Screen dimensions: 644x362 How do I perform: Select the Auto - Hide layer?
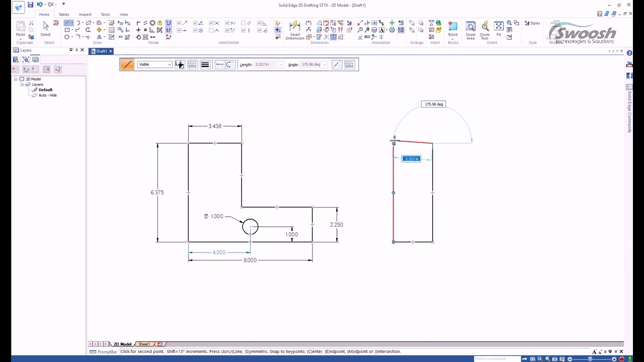(47, 95)
